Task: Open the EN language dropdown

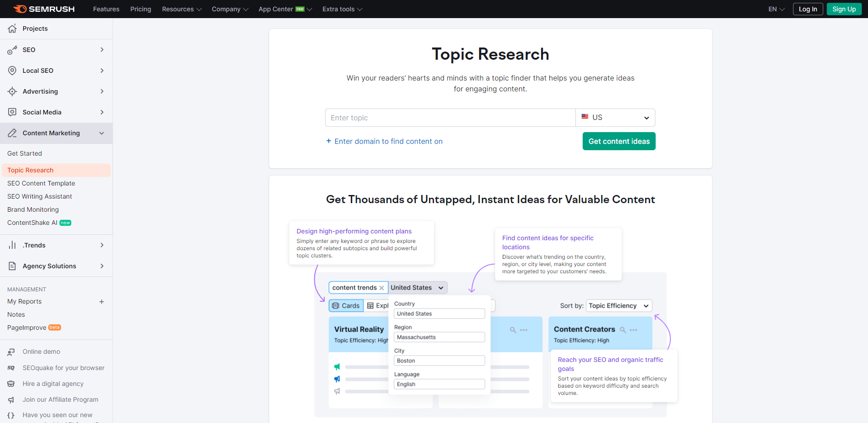Action: coord(776,9)
